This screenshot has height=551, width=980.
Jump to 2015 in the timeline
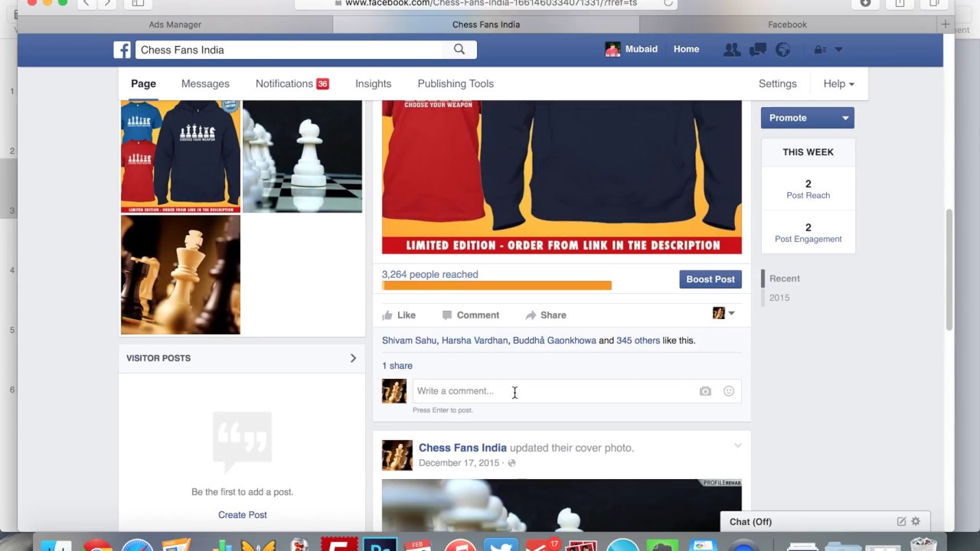[x=779, y=298]
